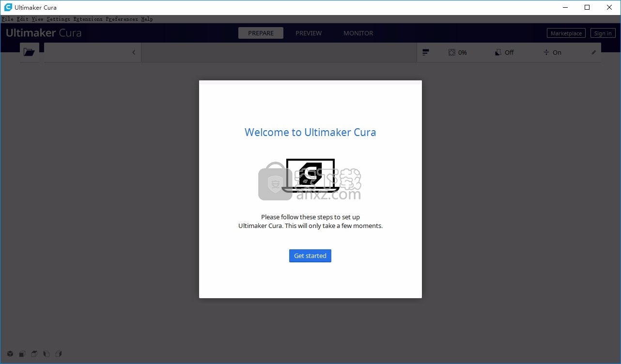Viewport: 621px width, 364px height.
Task: Select the top view cube icon
Action: (x=34, y=354)
